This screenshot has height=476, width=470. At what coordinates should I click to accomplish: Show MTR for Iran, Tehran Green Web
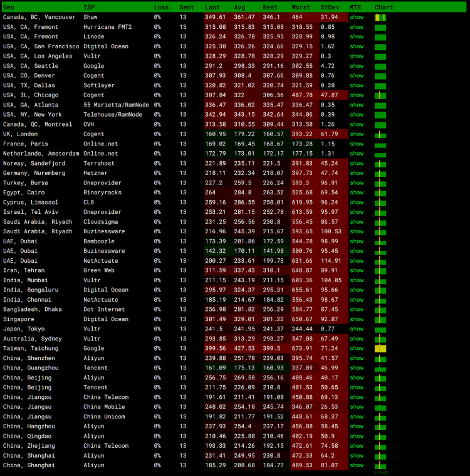tap(357, 270)
